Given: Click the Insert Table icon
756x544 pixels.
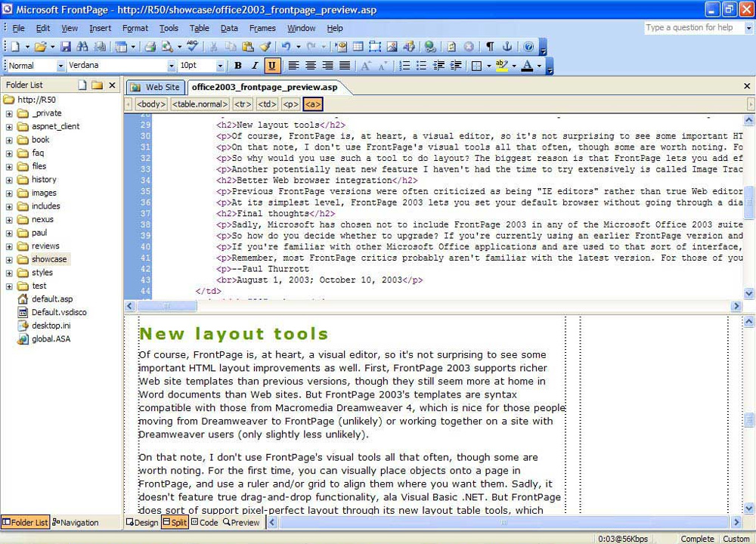Looking at the screenshot, I should [358, 47].
